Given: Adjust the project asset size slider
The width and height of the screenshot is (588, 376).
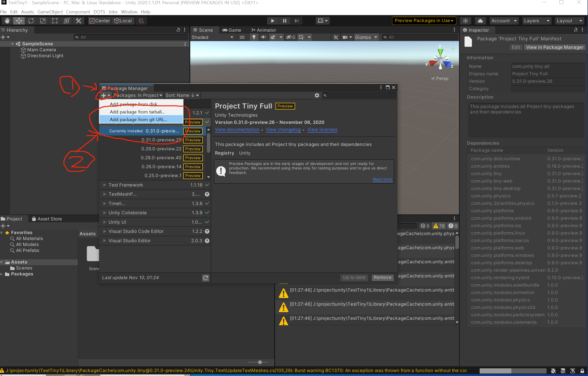Looking at the screenshot, I should click(x=260, y=362).
